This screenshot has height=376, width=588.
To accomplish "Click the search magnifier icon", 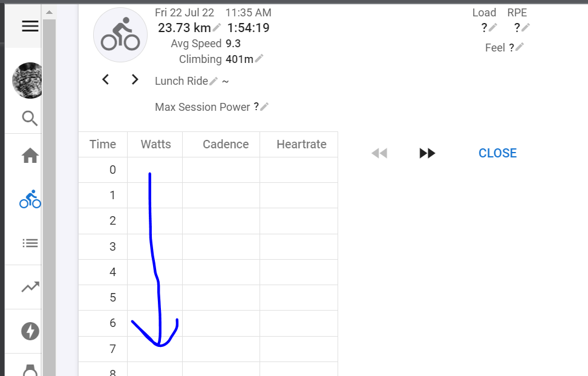I will pos(30,118).
